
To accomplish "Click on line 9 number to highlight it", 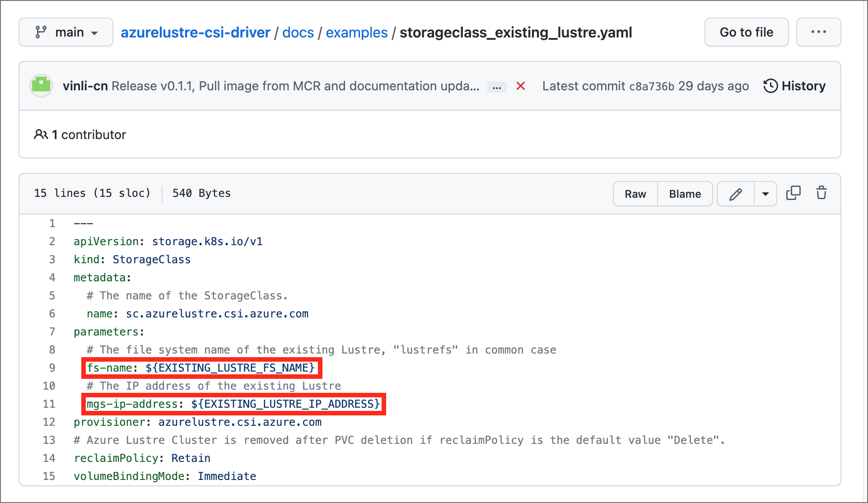I will [52, 368].
